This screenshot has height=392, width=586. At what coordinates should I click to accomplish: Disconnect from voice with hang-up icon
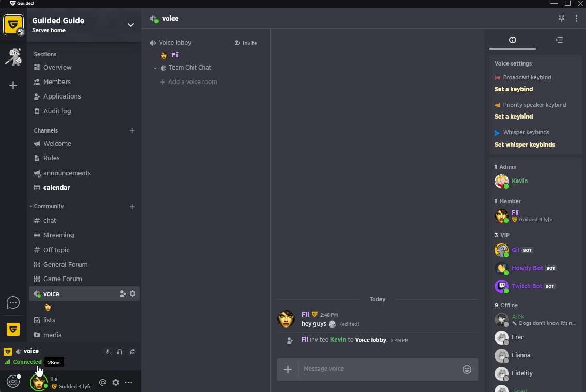132,352
